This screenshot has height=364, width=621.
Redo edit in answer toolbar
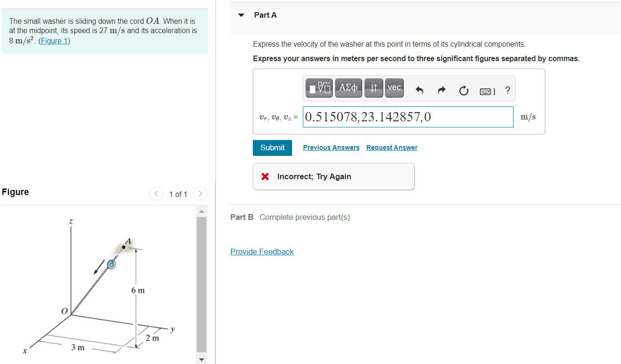pyautogui.click(x=441, y=91)
